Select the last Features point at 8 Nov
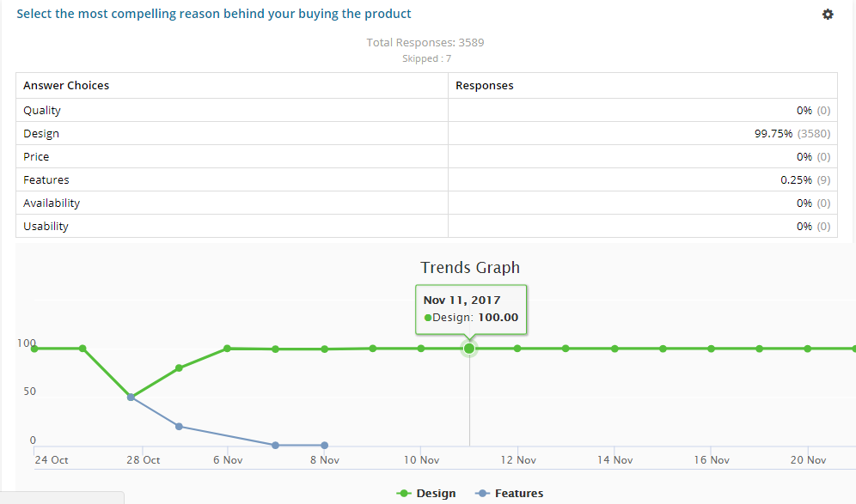Image resolution: width=856 pixels, height=504 pixels. click(x=324, y=446)
